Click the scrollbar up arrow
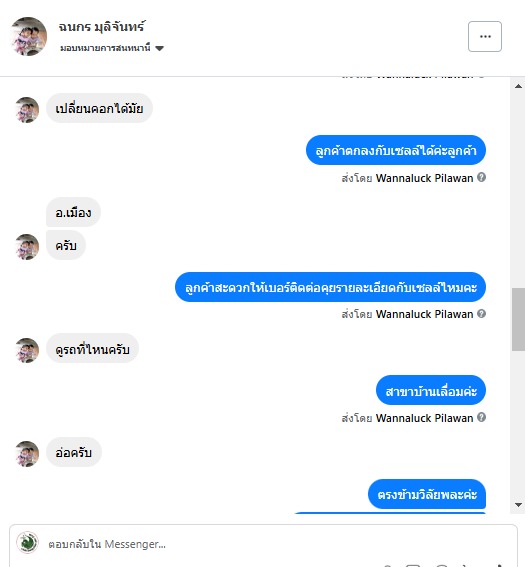Viewport: 525px width, 567px height. pos(518,86)
